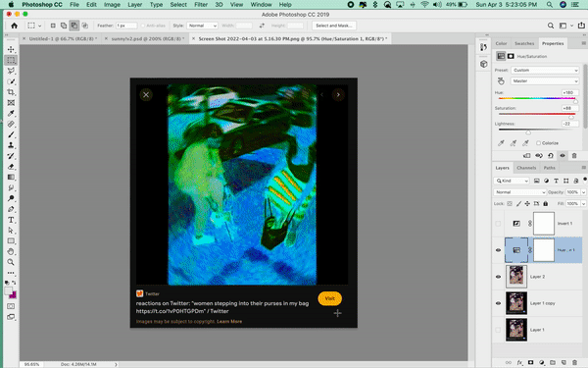The image size is (588, 368).
Task: Hide Layer 1 copy visibility eye
Action: 498,303
